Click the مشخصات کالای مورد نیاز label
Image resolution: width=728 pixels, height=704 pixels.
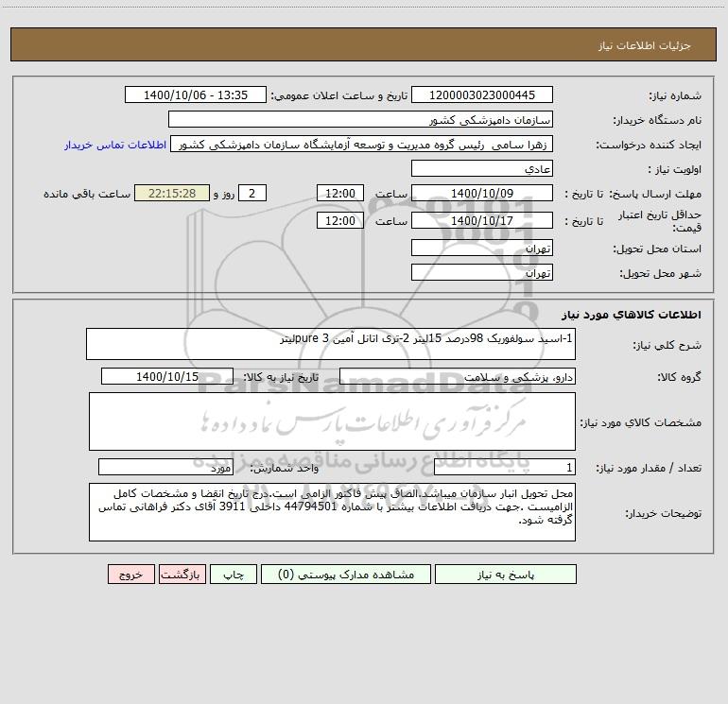tap(641, 422)
